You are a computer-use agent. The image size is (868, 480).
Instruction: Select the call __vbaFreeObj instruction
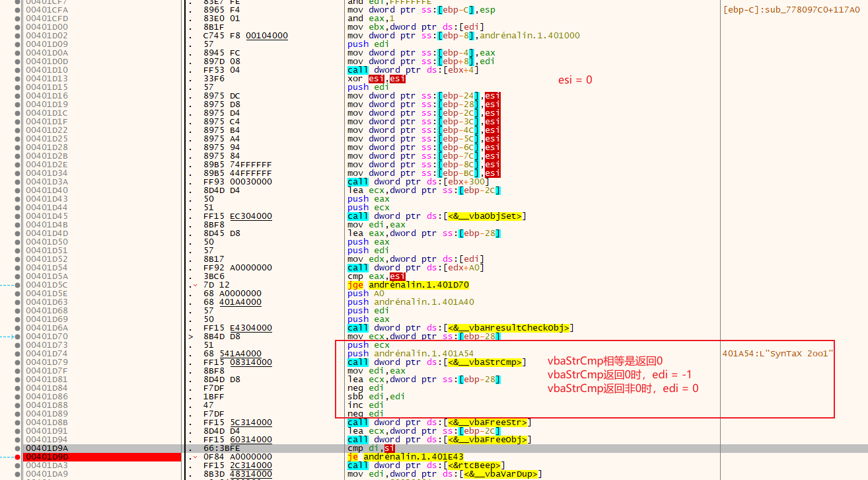tap(439, 440)
